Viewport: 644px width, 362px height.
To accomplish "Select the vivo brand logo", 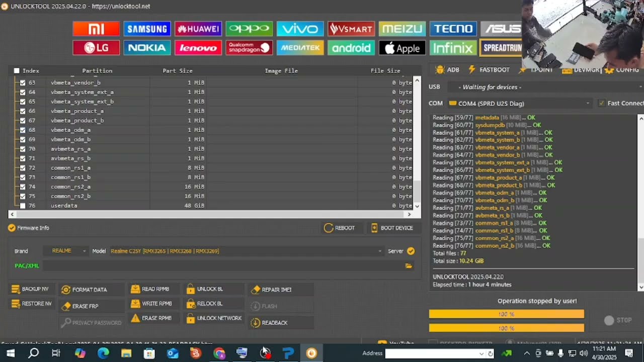I will pos(300,29).
